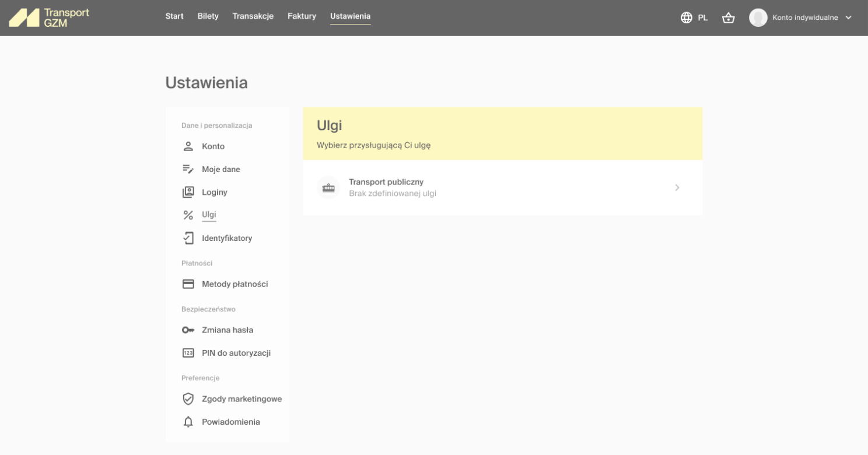Click the tram icon in Transport publiczny row
868x455 pixels.
point(328,188)
